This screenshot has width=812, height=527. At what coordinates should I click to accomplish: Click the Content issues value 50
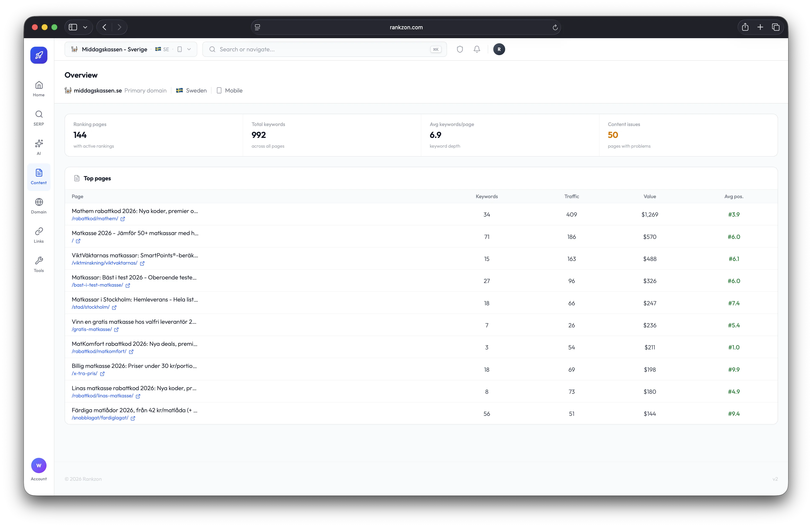[x=613, y=135]
